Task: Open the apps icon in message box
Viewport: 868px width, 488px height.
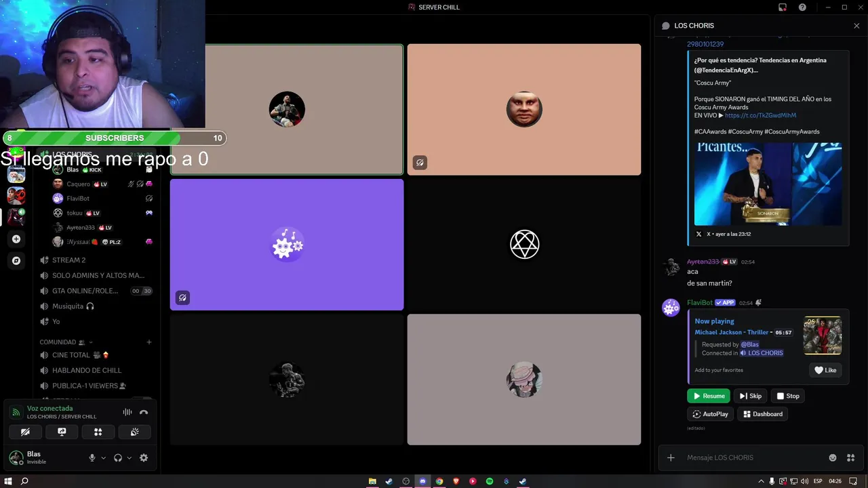Action: point(850,457)
